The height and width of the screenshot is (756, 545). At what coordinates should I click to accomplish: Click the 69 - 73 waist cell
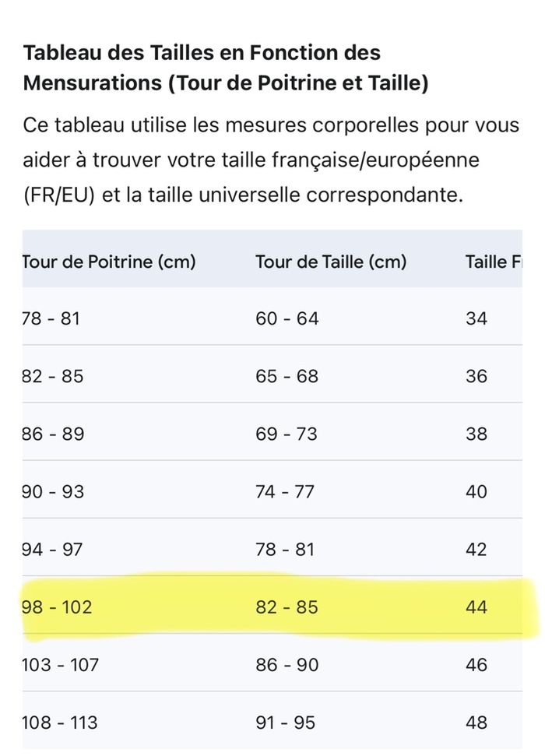click(x=287, y=434)
